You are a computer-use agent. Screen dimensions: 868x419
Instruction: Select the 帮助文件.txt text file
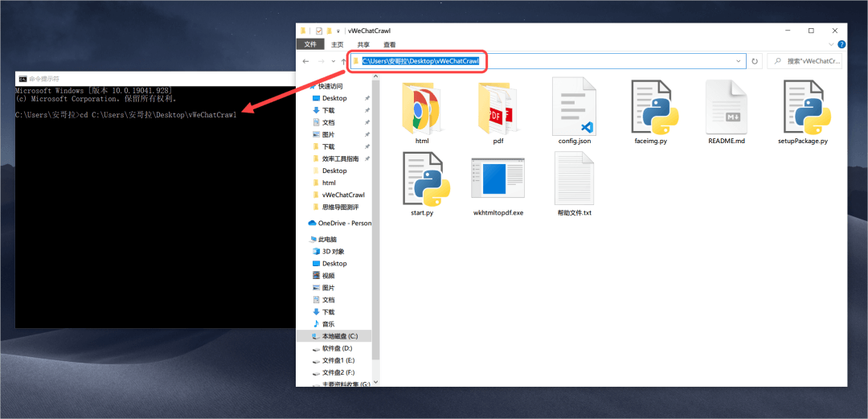[x=575, y=184]
